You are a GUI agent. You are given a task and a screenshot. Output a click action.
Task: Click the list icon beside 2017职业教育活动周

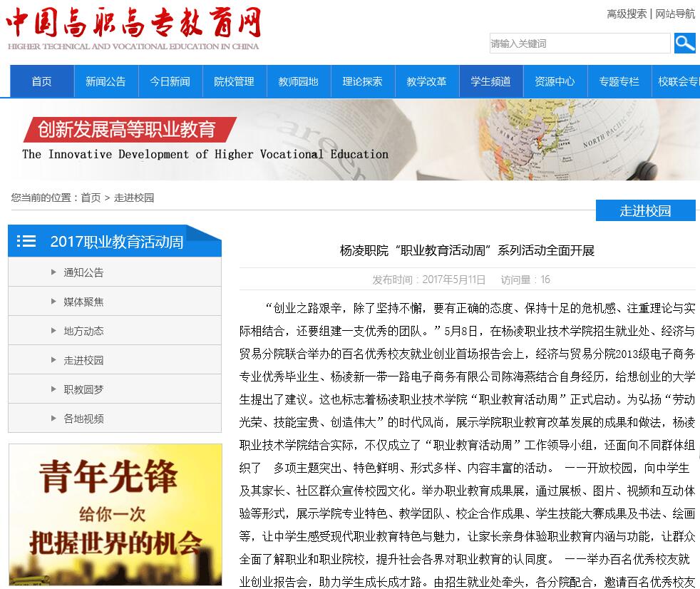[x=26, y=242]
